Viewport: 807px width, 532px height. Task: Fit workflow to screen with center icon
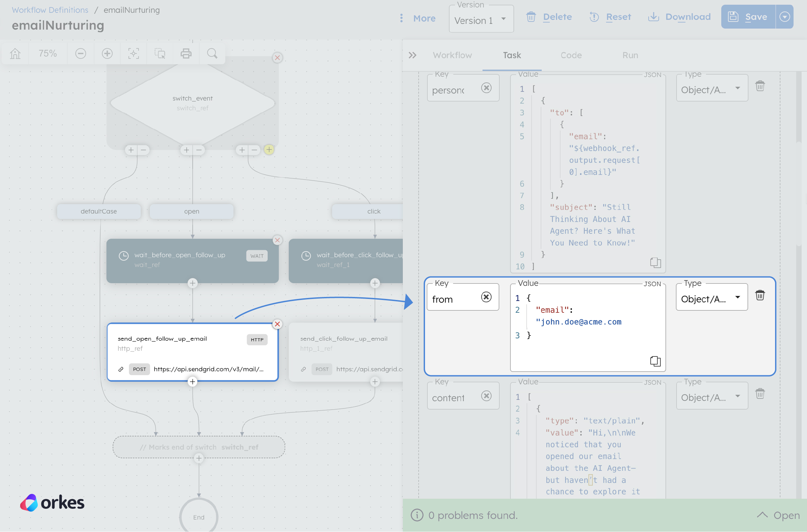coord(133,53)
